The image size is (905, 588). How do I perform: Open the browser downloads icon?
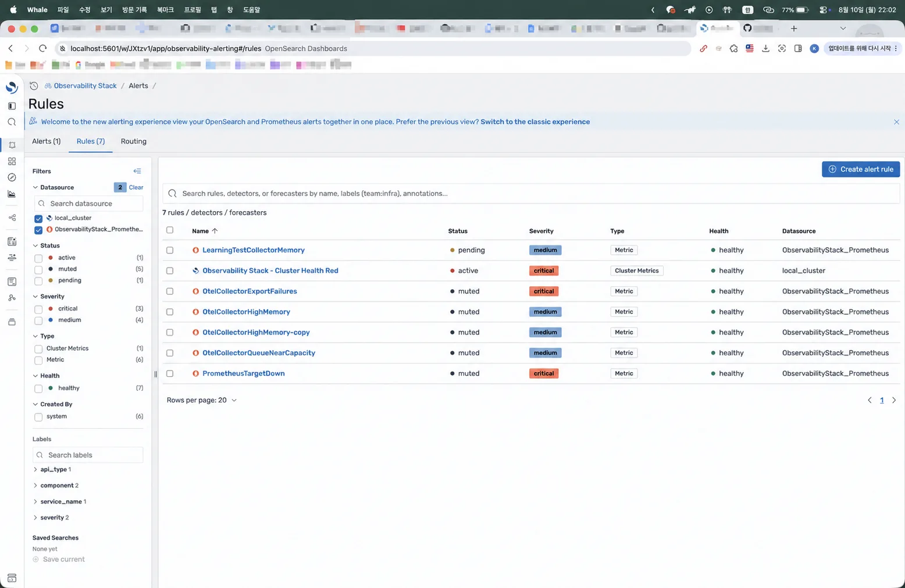[x=765, y=48]
